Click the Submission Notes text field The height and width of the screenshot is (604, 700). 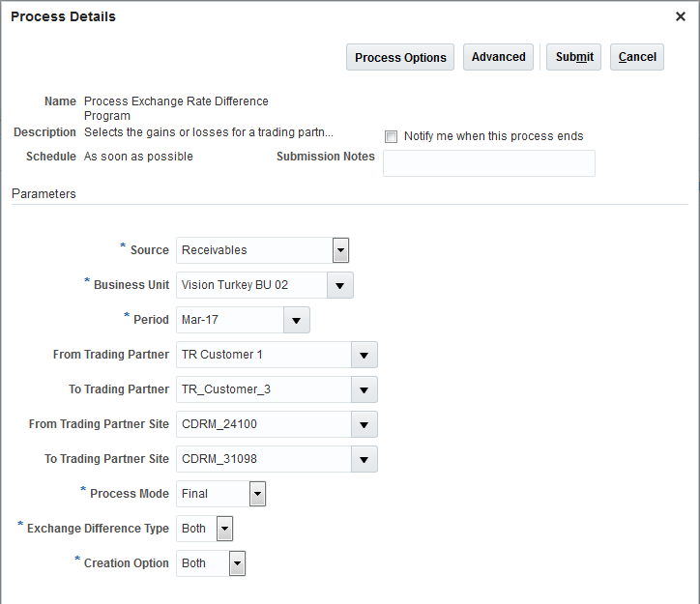coord(488,163)
